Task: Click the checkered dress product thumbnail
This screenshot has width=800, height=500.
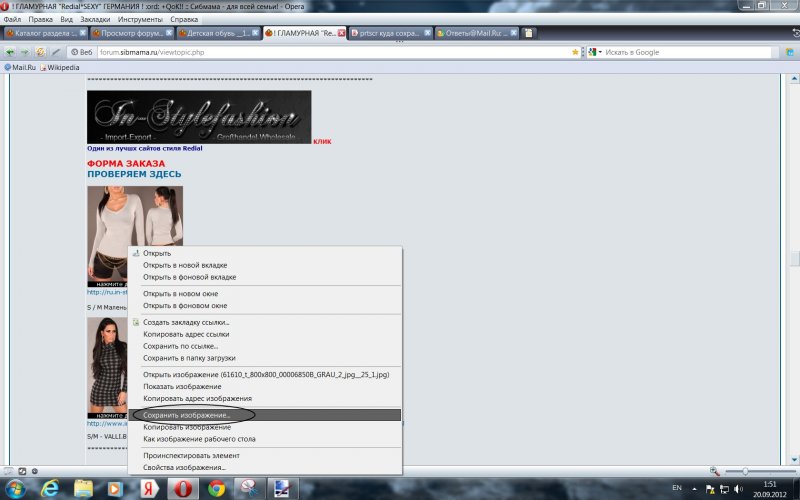Action: (107, 367)
